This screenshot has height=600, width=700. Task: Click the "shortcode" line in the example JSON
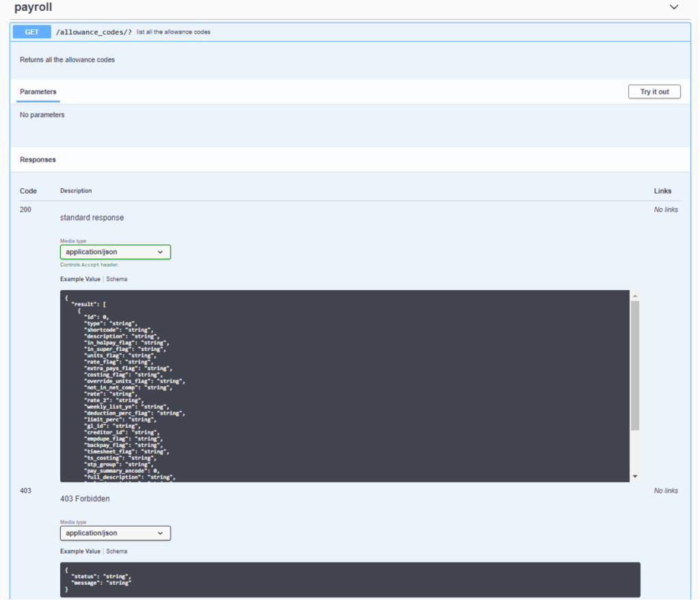[119, 330]
